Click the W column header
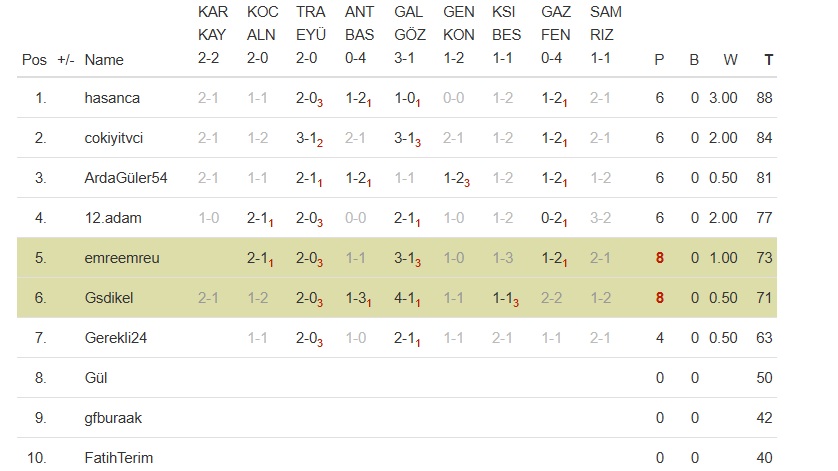This screenshot has width=838, height=471. point(730,60)
